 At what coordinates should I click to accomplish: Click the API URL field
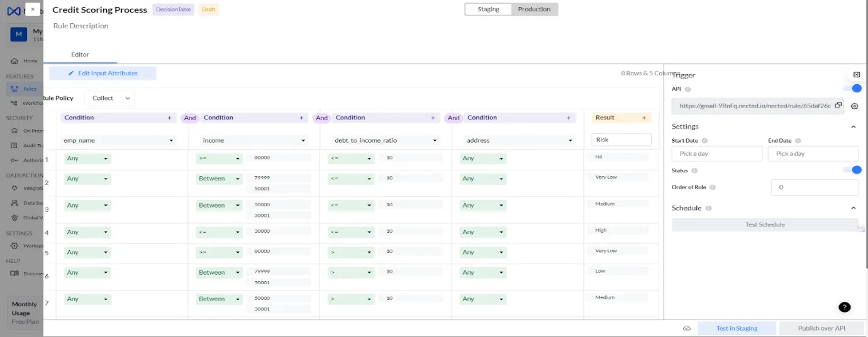coord(757,106)
